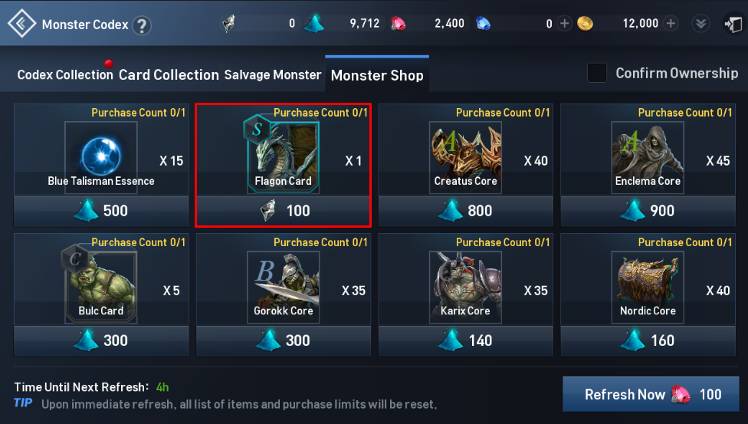Choose the Nordic Core chest icon
This screenshot has width=748, height=424.
[648, 287]
